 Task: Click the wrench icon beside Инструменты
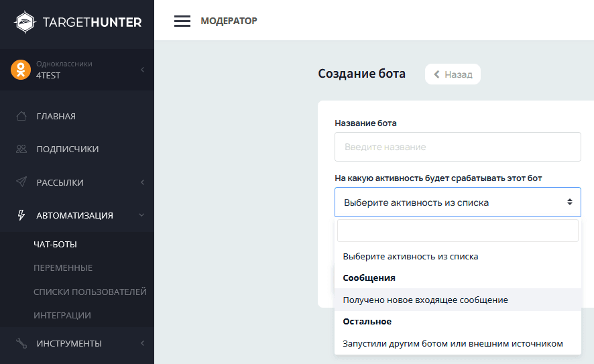pos(21,343)
